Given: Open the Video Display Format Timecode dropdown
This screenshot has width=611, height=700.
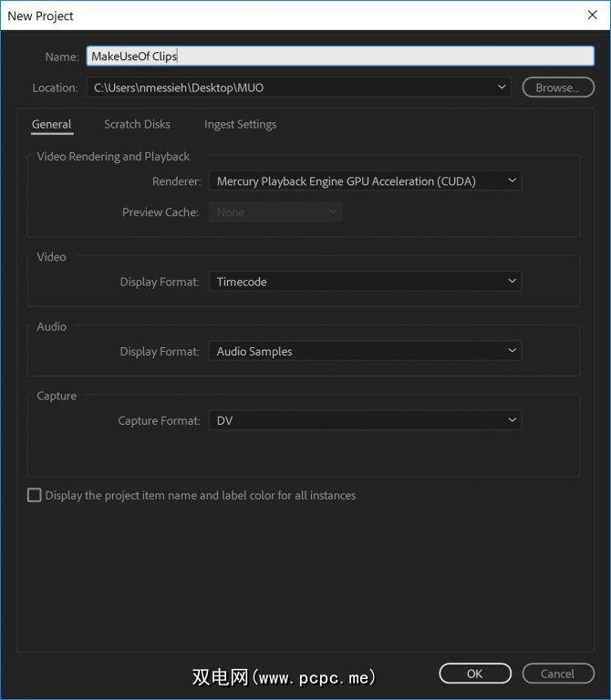Looking at the screenshot, I should 365,282.
